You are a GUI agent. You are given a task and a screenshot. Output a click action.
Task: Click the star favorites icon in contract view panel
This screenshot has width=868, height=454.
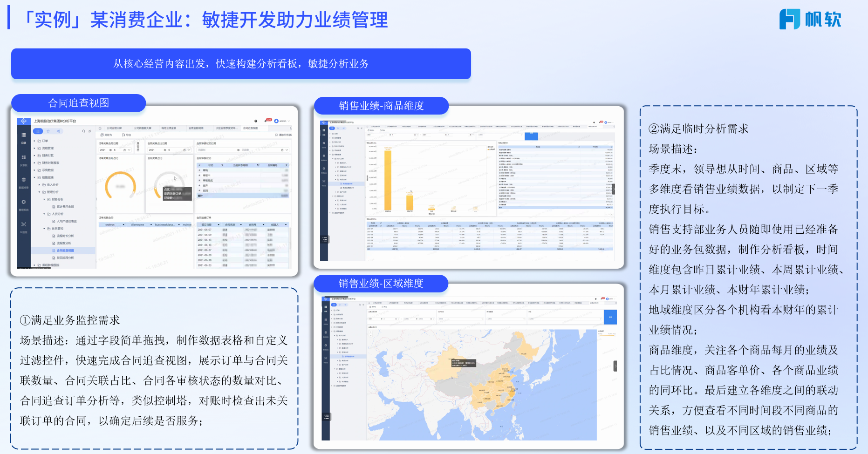tap(48, 131)
